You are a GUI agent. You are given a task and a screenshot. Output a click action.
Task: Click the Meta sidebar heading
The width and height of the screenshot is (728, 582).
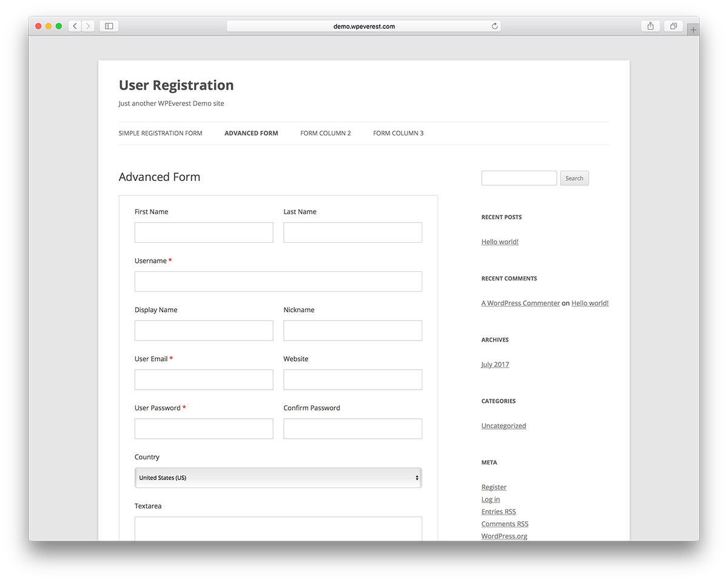click(489, 462)
